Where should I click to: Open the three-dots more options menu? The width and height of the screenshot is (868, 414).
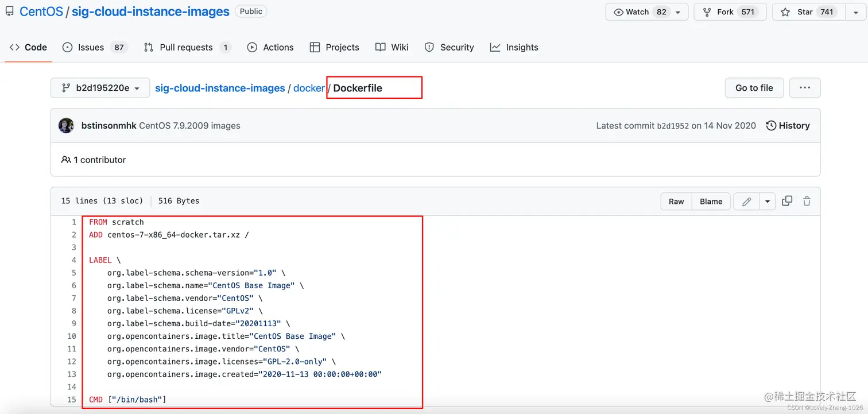805,88
